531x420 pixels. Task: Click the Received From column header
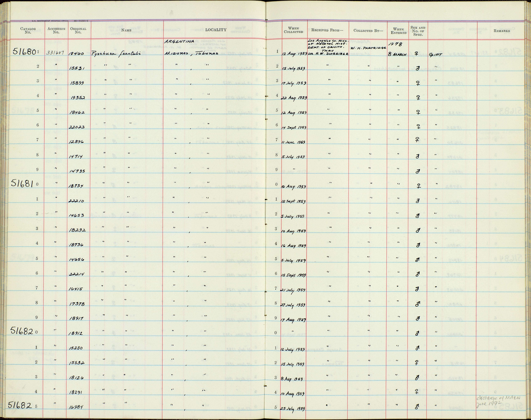click(x=327, y=30)
